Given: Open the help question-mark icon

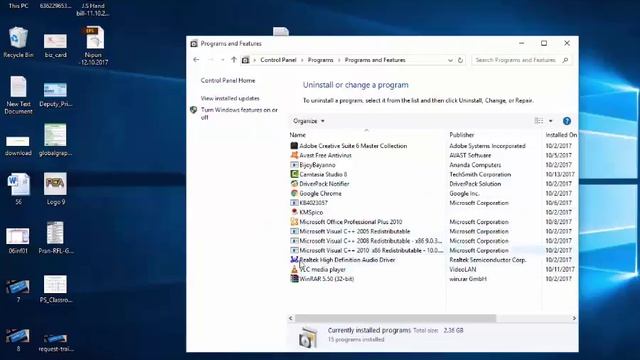Looking at the screenshot, I should click(567, 121).
